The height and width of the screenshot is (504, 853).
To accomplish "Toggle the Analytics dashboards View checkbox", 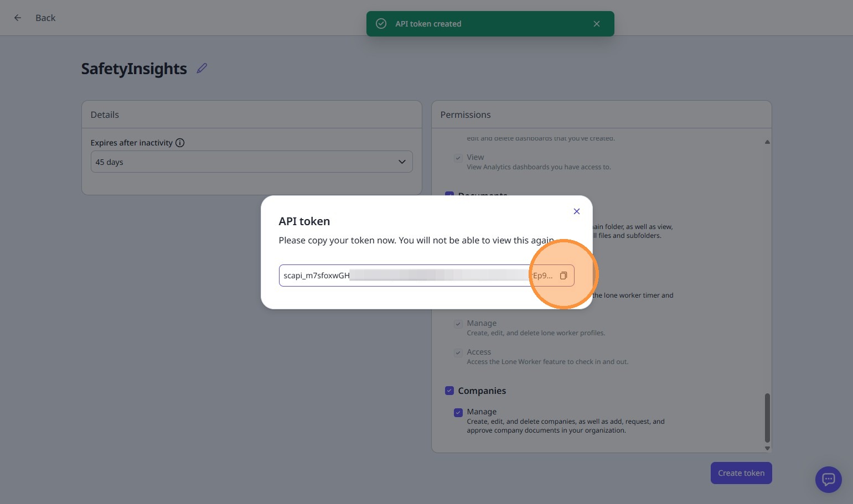I will pos(458,158).
